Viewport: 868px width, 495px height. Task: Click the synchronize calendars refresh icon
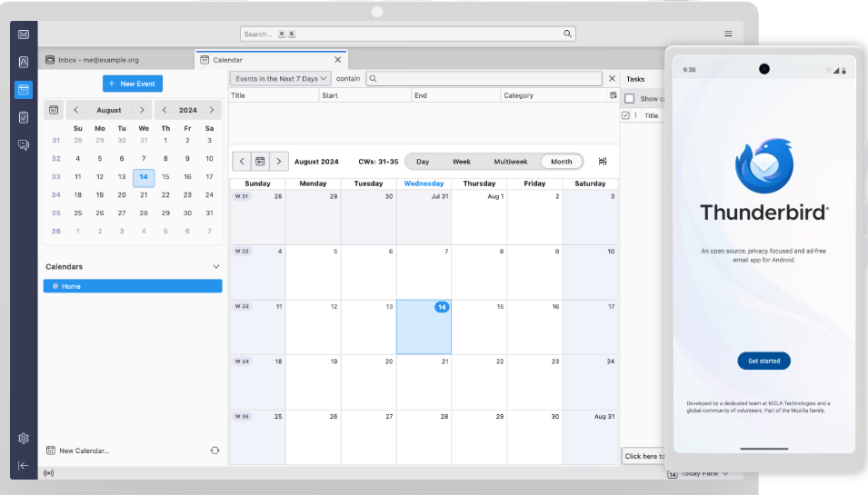tap(215, 450)
